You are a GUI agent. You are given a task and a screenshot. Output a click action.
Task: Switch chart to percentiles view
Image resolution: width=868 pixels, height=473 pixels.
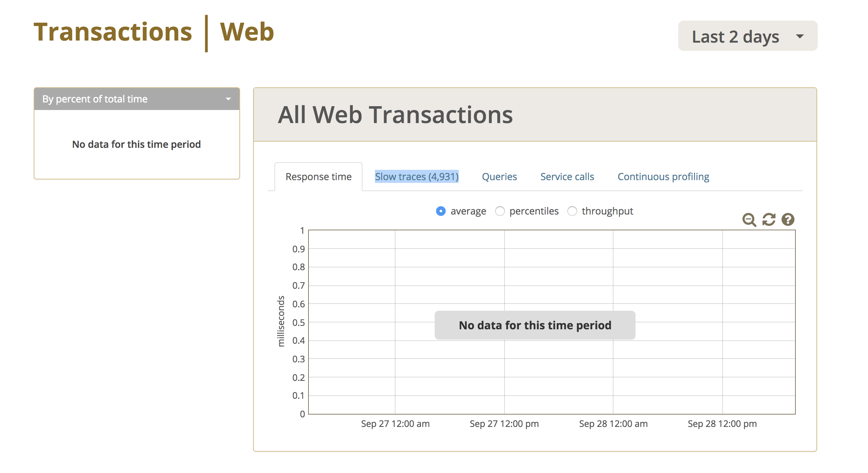coord(500,211)
